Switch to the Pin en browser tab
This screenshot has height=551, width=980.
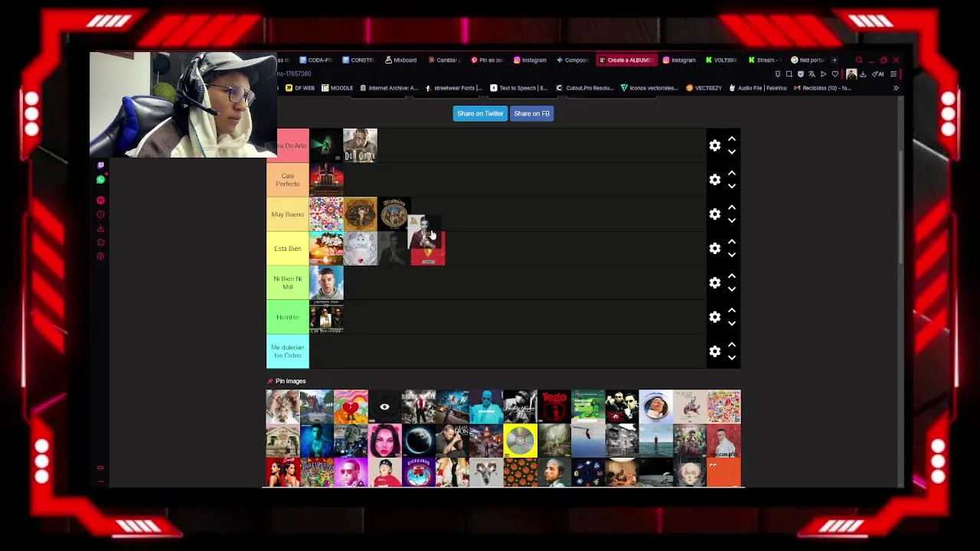point(487,60)
